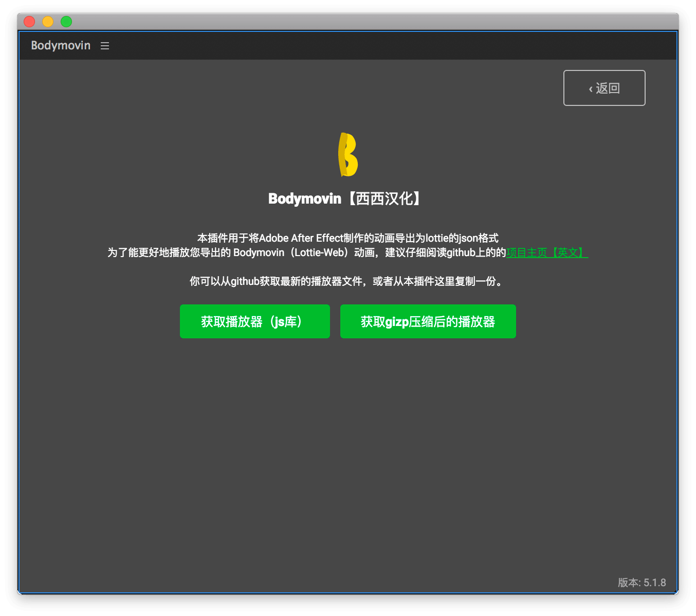The image size is (696, 616).
Task: Maximize the window with the green button
Action: point(66,22)
